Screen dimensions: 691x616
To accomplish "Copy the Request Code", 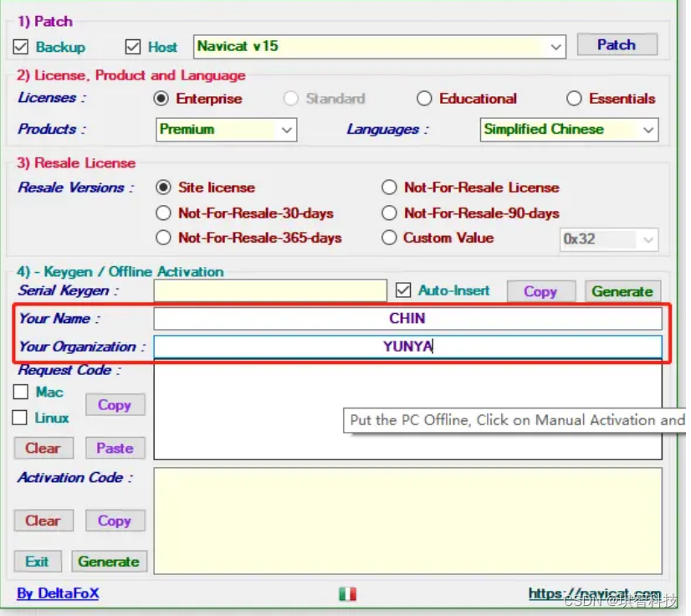I will (115, 405).
